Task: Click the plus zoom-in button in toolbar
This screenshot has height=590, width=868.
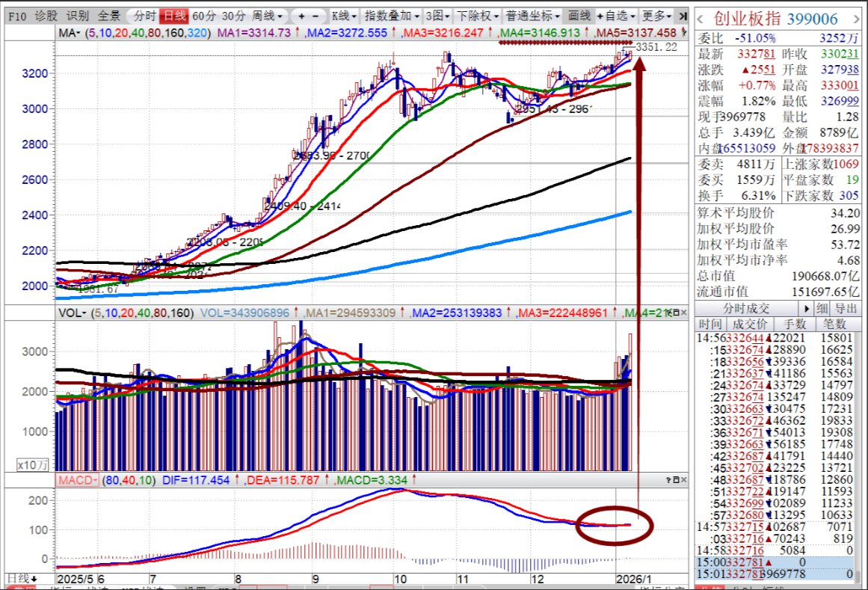Action: click(301, 16)
